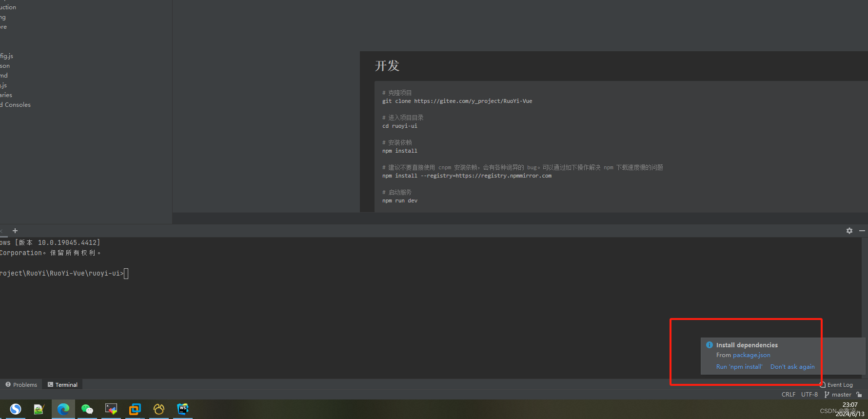Image resolution: width=868 pixels, height=419 pixels.
Task: Click the Windows version line in terminal
Action: pyautogui.click(x=50, y=242)
